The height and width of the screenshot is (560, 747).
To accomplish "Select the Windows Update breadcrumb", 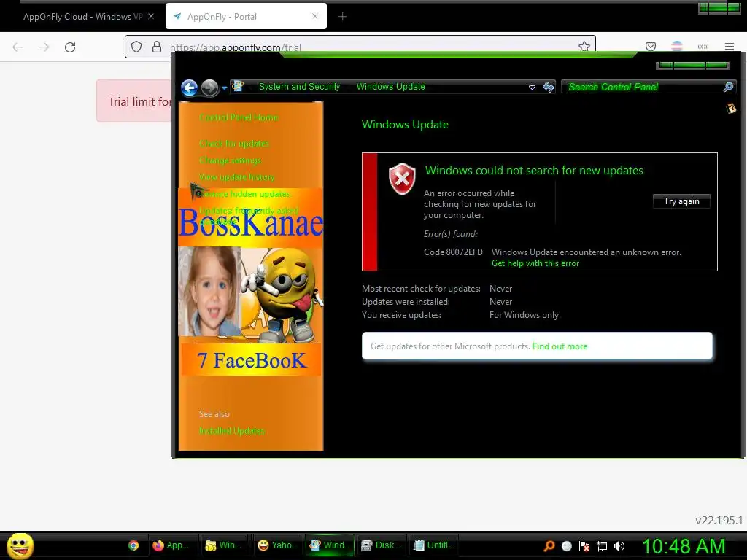I will point(391,87).
